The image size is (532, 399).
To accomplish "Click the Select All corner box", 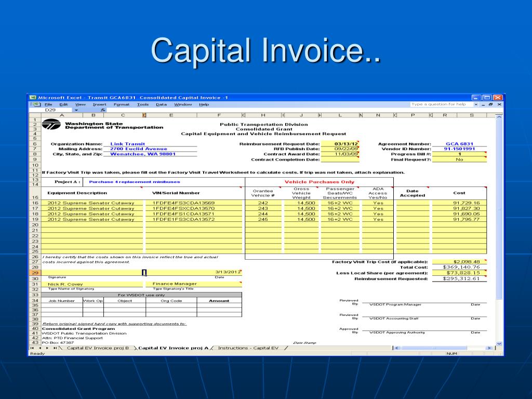I will click(35, 115).
